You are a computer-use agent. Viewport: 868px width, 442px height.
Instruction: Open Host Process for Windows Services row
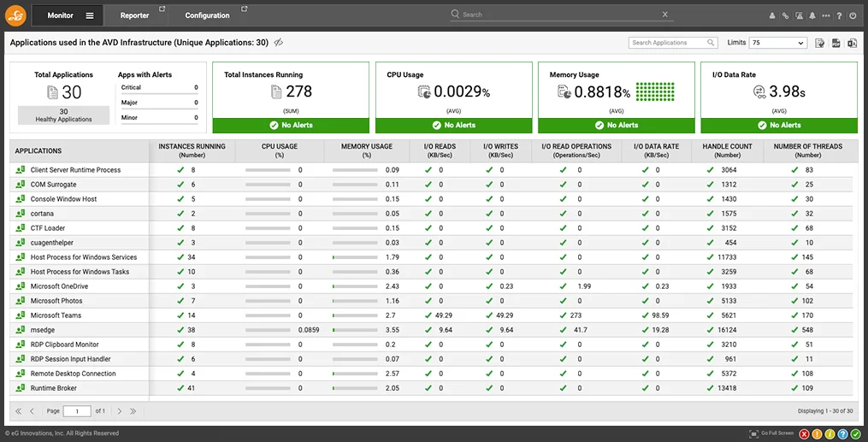84,257
